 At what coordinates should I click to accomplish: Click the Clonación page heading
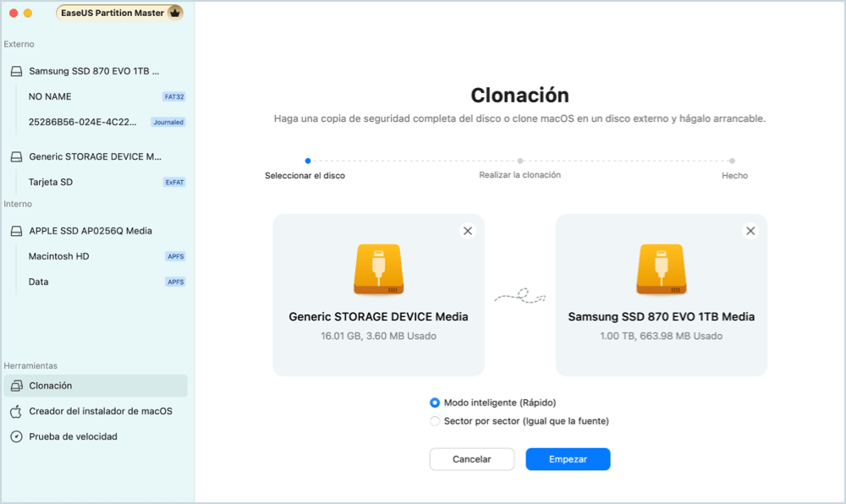click(x=519, y=96)
